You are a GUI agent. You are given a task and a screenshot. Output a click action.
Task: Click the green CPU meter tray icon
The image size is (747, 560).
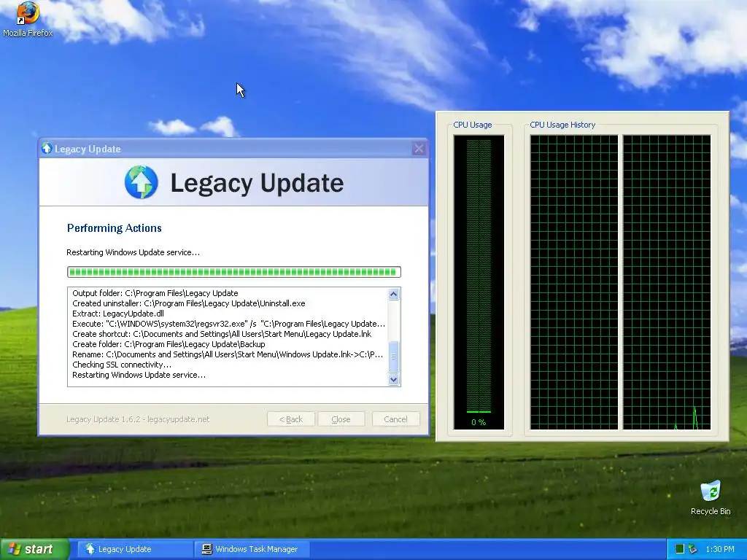[680, 549]
